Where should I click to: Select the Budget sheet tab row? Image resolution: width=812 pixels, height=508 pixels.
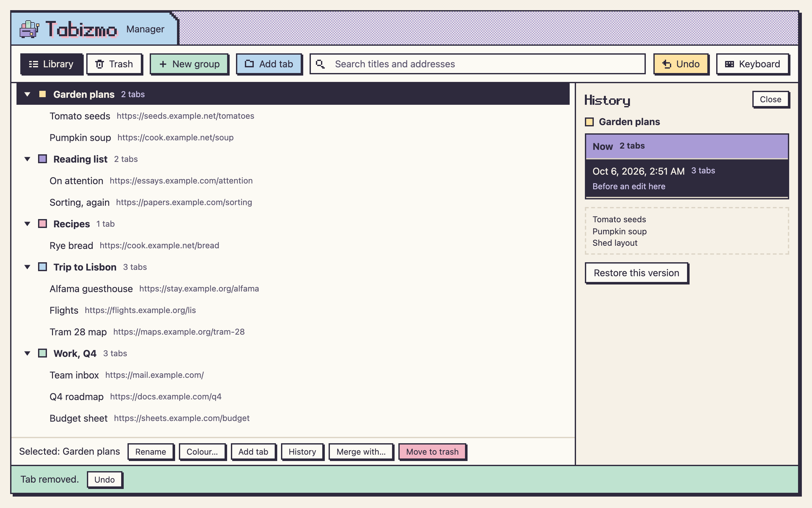[x=293, y=418]
